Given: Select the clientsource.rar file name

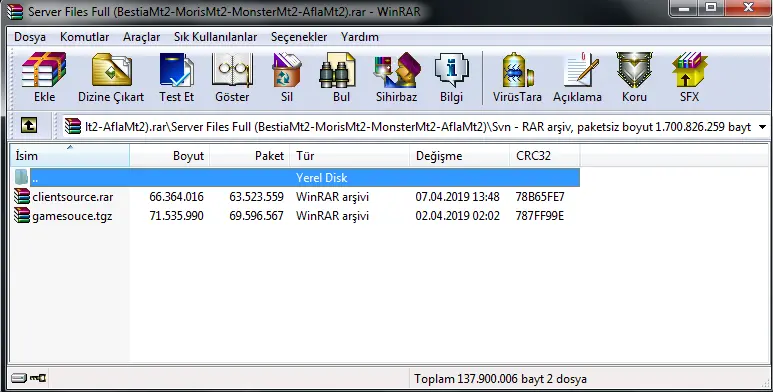Looking at the screenshot, I should pyautogui.click(x=72, y=197).
